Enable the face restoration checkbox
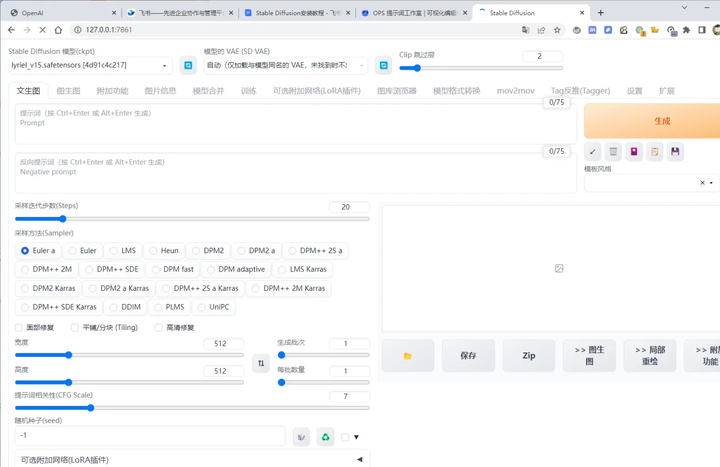Viewport: 720px width, 467px height. tap(19, 327)
